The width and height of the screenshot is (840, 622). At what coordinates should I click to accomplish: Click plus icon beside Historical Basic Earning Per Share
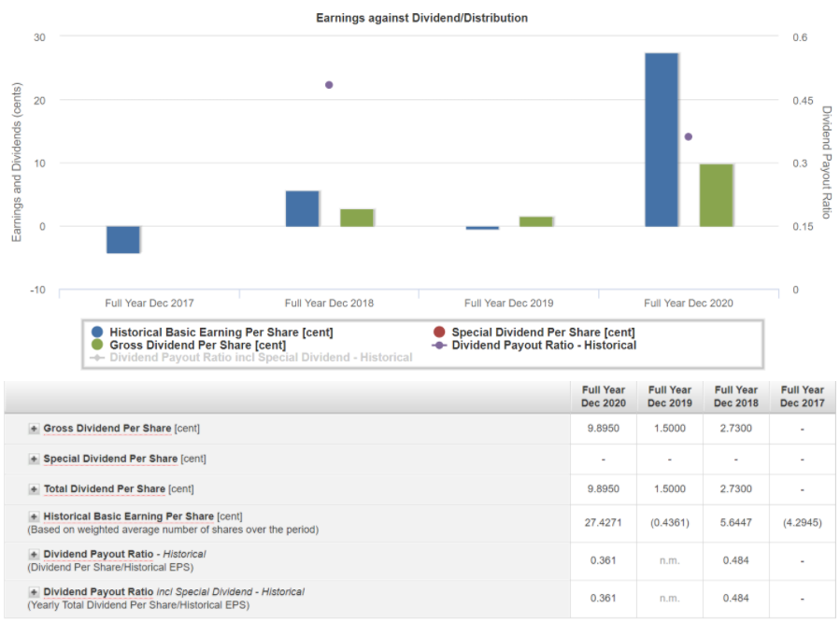coord(34,516)
